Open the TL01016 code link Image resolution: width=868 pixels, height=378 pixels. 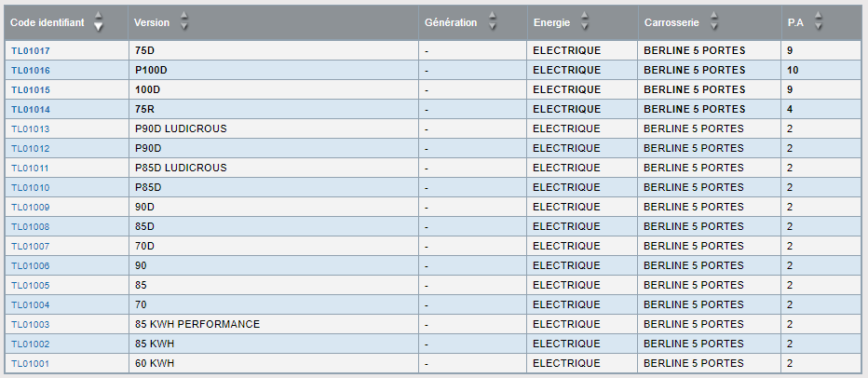click(31, 70)
